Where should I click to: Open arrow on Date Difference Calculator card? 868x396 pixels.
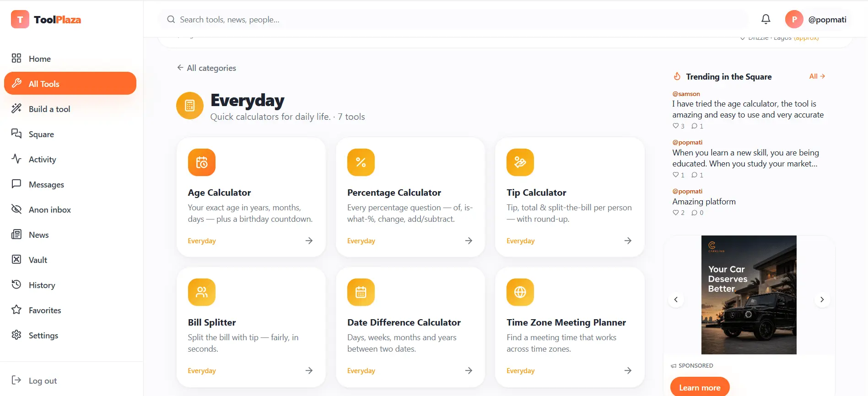click(469, 370)
